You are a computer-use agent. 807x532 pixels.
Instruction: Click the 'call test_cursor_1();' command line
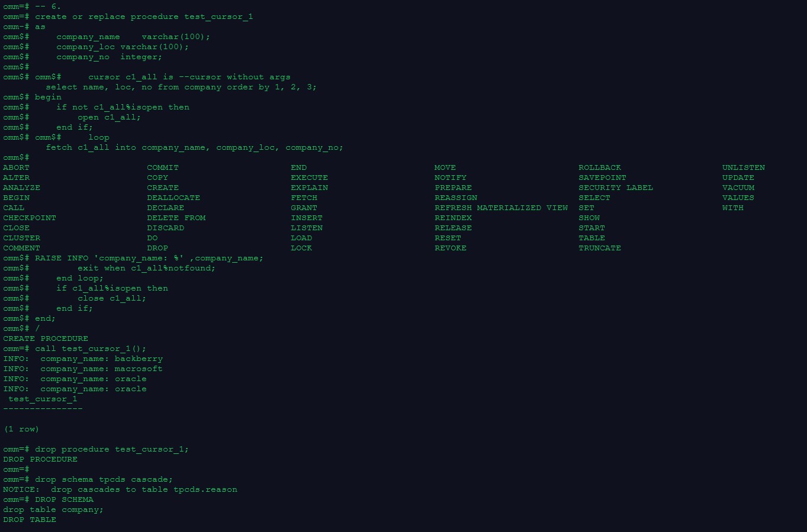pyautogui.click(x=90, y=349)
